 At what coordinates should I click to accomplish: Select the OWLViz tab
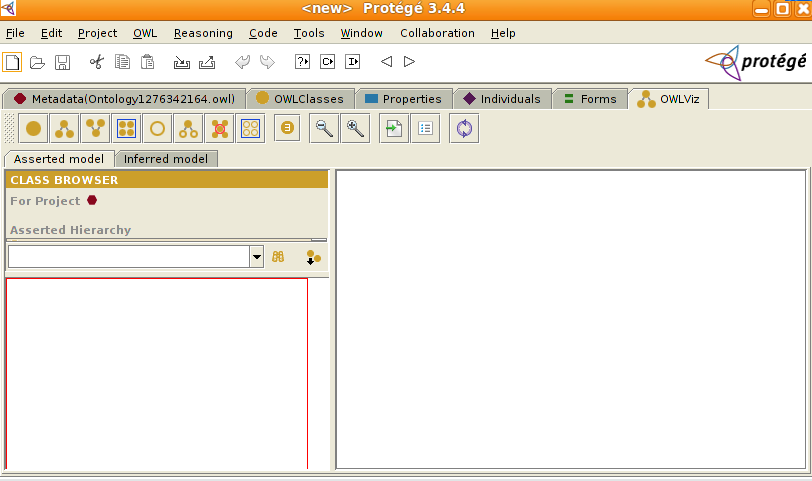[669, 99]
